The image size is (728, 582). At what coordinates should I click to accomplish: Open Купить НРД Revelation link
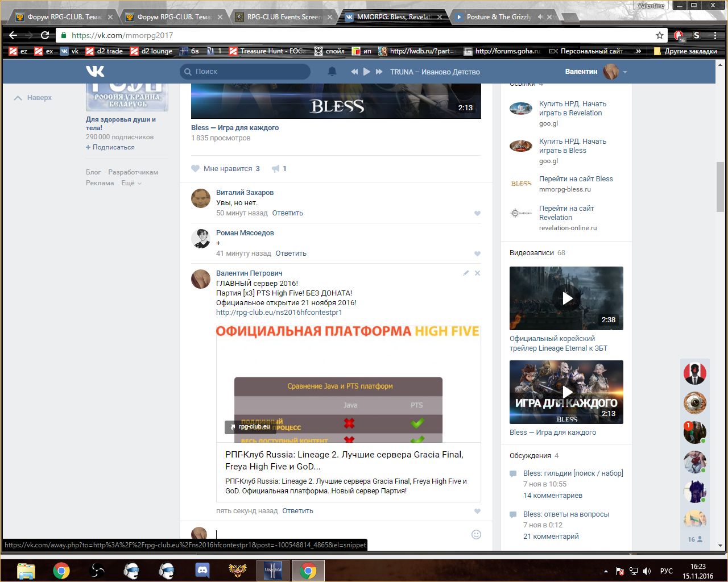pyautogui.click(x=573, y=109)
